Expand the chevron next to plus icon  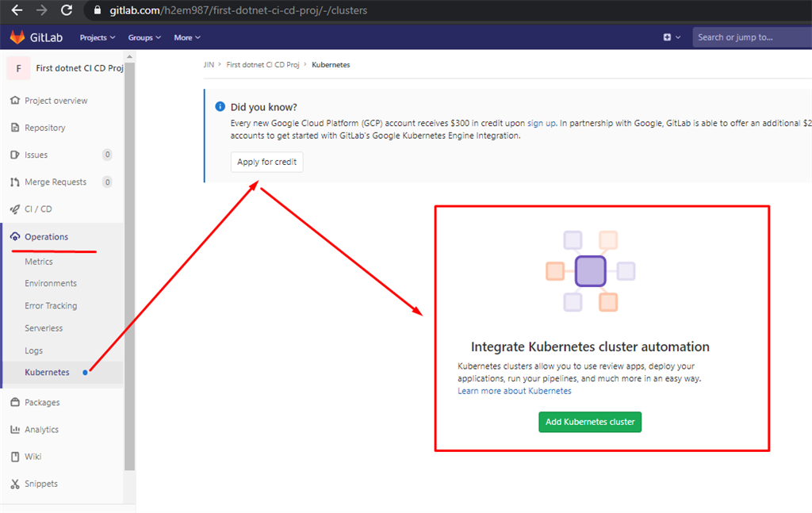click(678, 37)
